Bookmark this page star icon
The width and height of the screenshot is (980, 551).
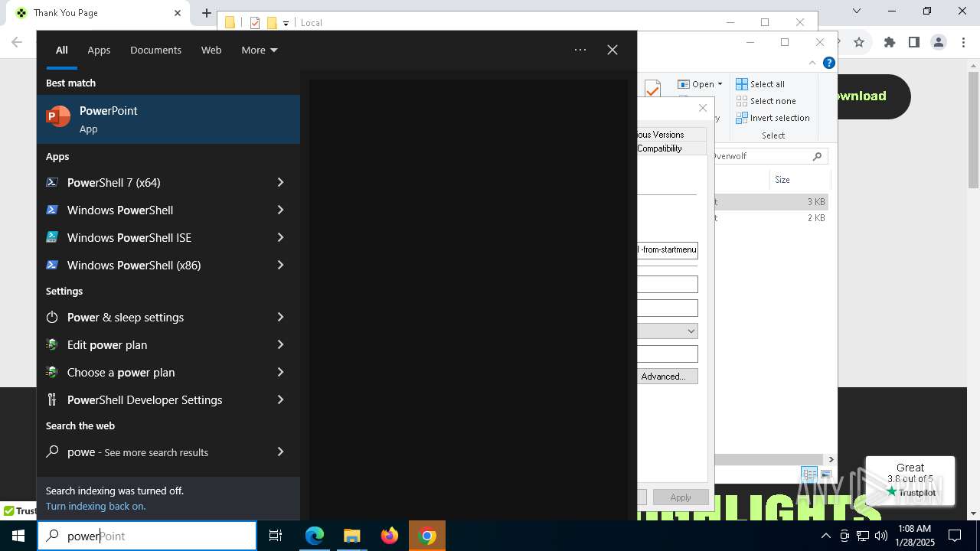click(859, 43)
